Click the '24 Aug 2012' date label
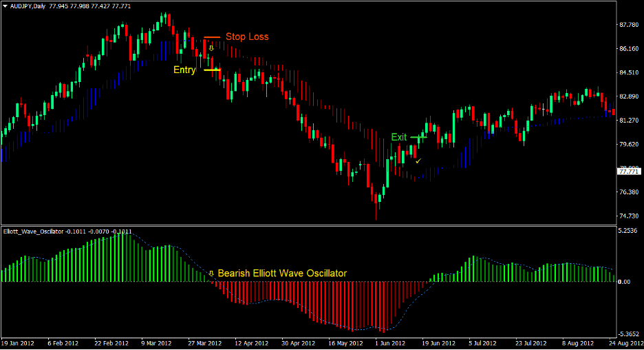644x350 pixels. pyautogui.click(x=626, y=343)
